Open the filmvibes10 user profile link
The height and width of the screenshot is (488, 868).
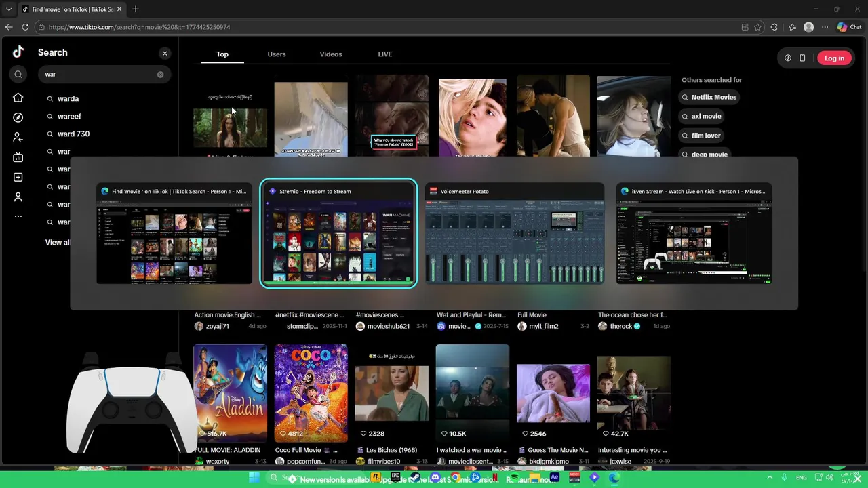click(384, 462)
